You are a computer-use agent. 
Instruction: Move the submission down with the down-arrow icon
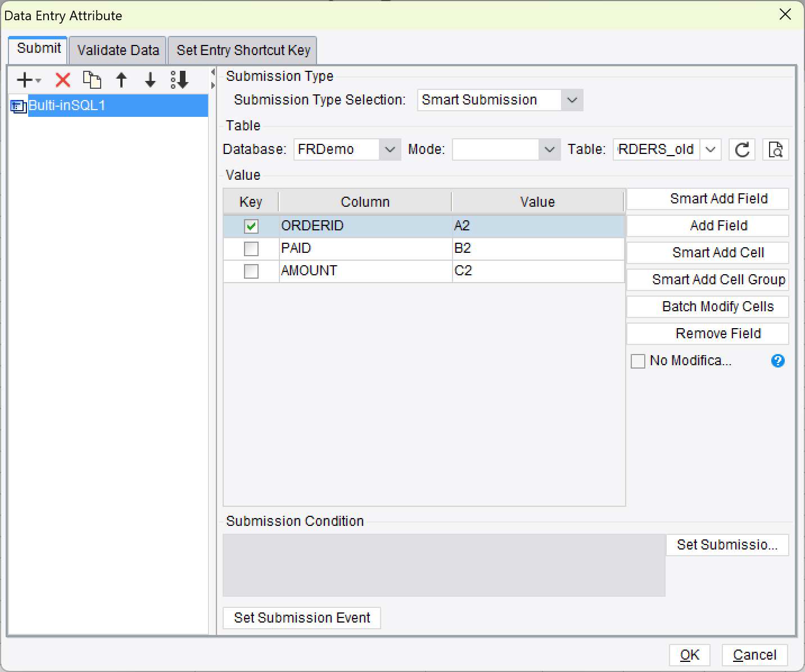click(x=150, y=80)
